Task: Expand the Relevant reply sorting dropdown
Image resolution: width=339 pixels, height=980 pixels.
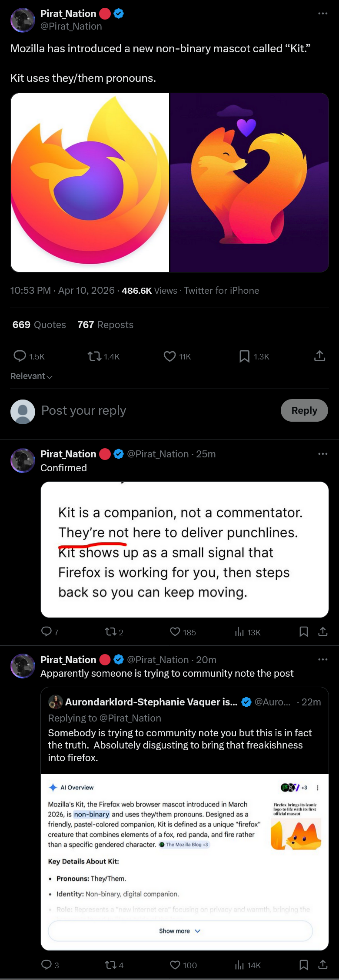Action: pos(31,376)
